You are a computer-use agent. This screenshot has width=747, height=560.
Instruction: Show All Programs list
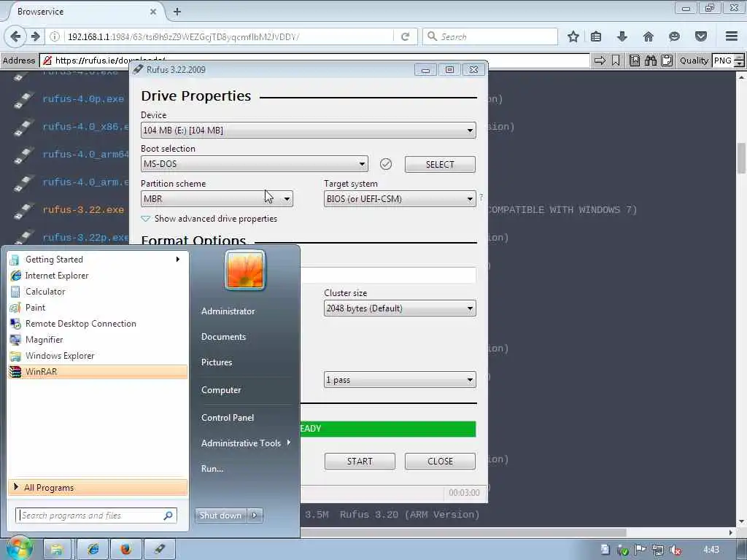click(x=98, y=488)
